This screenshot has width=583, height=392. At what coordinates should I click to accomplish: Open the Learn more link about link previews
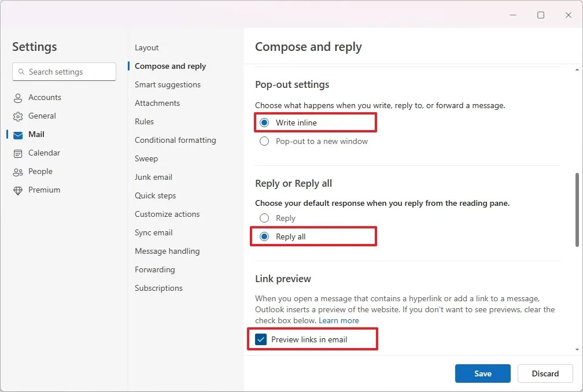click(339, 320)
